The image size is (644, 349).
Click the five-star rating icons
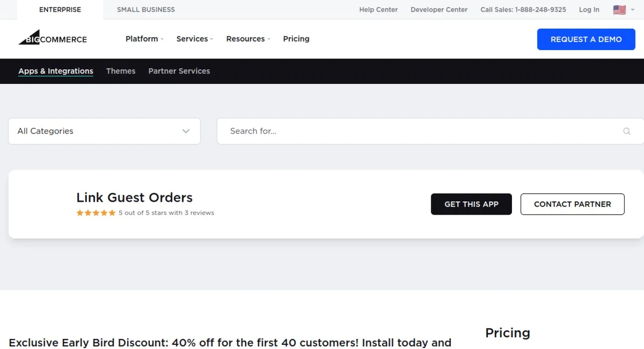[96, 213]
